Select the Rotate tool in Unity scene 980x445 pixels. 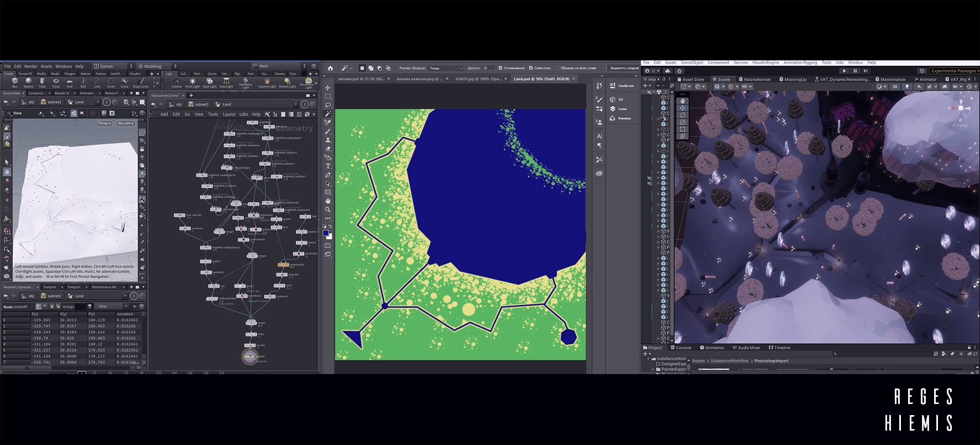pos(682,115)
